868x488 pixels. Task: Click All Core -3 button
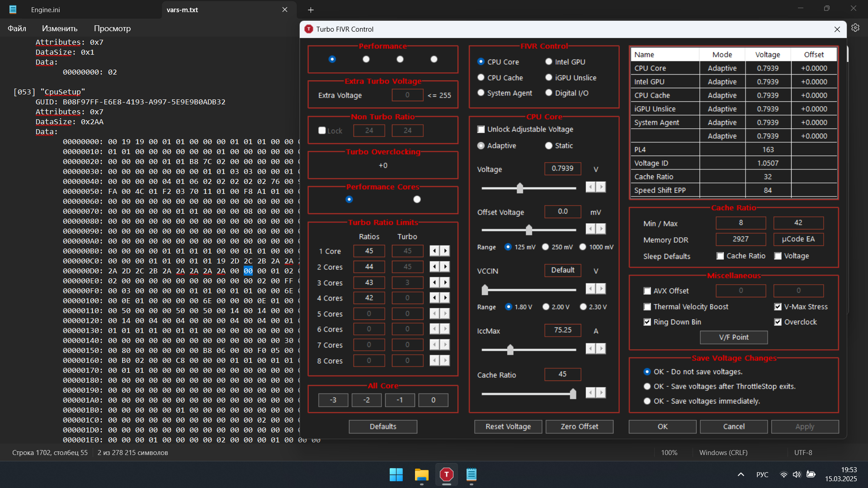[x=333, y=400]
